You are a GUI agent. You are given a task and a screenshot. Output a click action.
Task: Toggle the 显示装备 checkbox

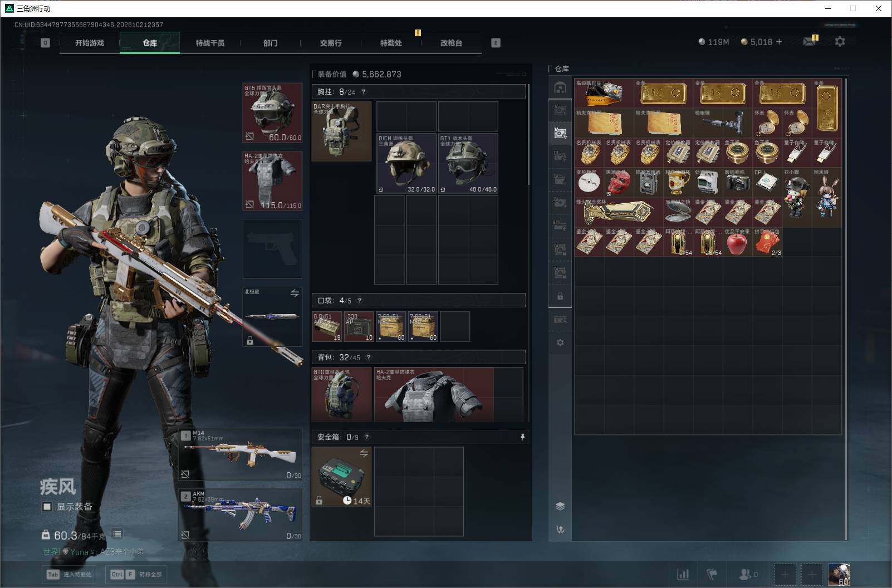click(x=47, y=507)
